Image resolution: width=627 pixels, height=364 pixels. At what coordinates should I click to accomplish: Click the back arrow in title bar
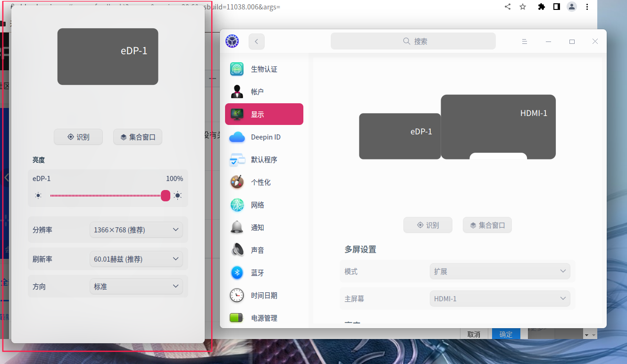(x=256, y=41)
